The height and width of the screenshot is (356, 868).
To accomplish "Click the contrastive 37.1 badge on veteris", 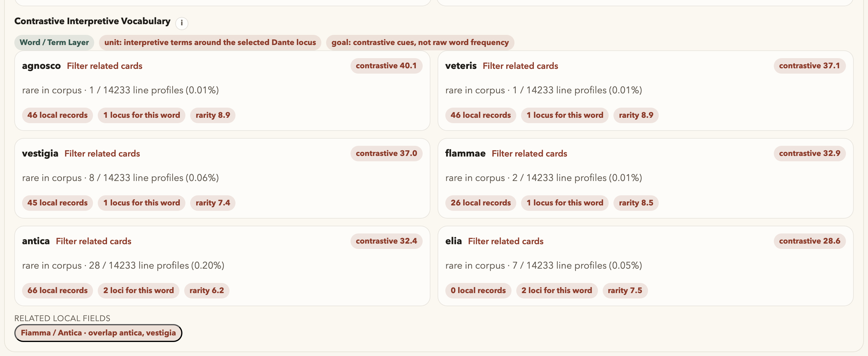I will (809, 66).
